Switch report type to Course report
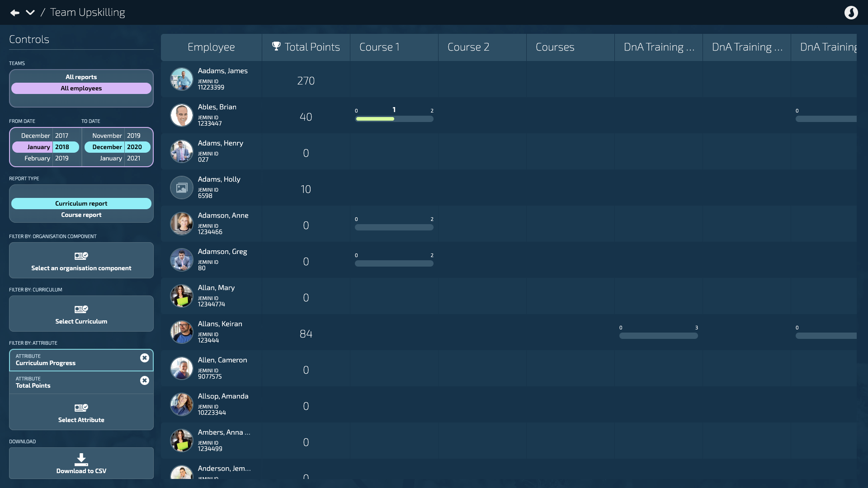868x488 pixels. (81, 215)
